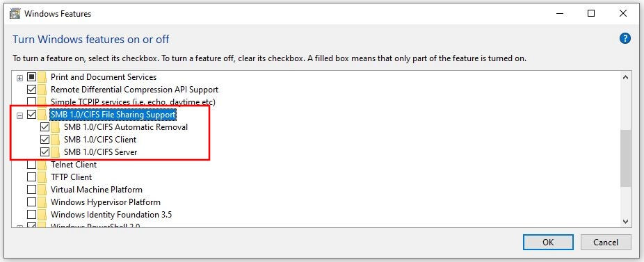The height and width of the screenshot is (262, 644).
Task: Click folder icon next to Windows Identity Foundation 3.5
Action: tap(42, 215)
